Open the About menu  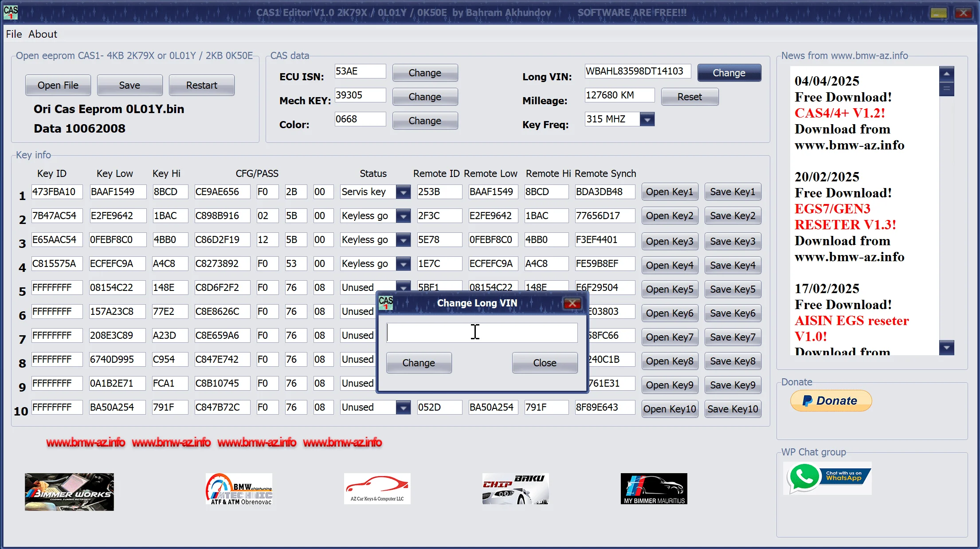[x=43, y=34]
